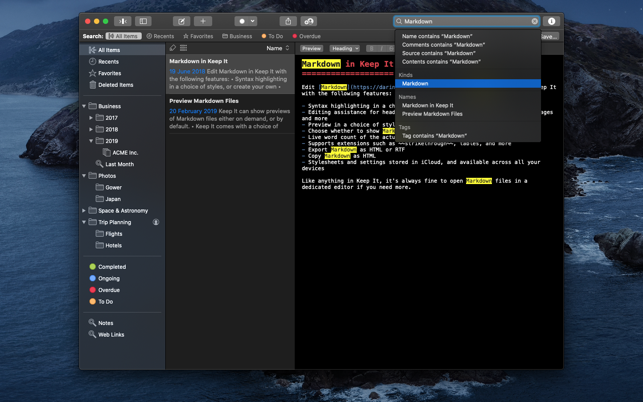Choose Contents contains "Markdown" suggestion
The height and width of the screenshot is (402, 643).
pyautogui.click(x=468, y=62)
